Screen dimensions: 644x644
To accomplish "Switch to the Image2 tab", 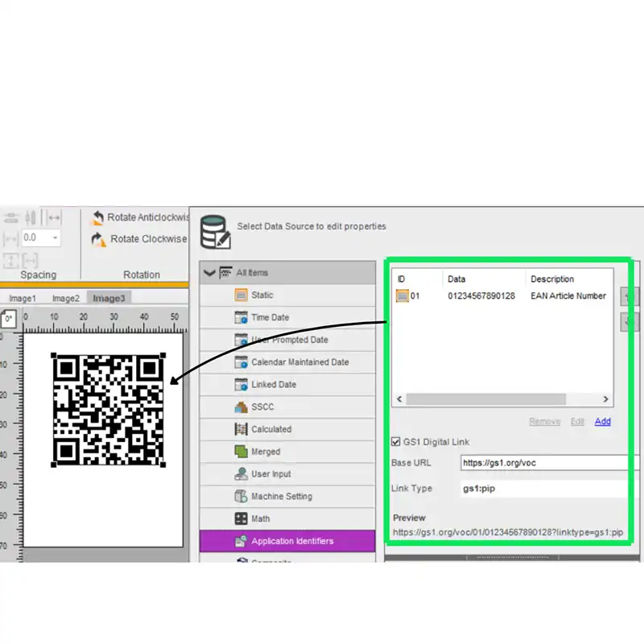I will (x=66, y=299).
